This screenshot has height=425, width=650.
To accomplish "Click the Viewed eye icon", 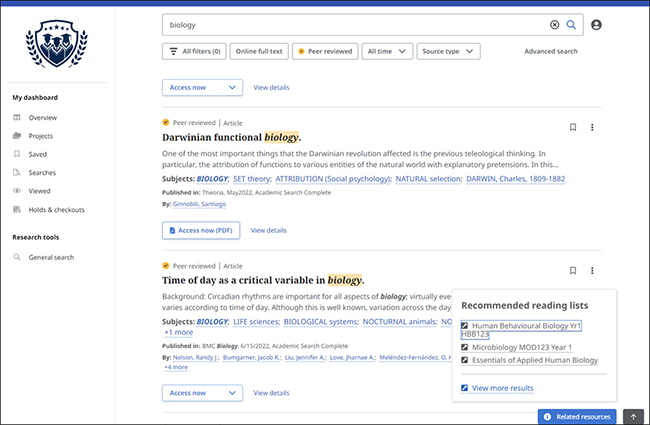I will (x=17, y=191).
